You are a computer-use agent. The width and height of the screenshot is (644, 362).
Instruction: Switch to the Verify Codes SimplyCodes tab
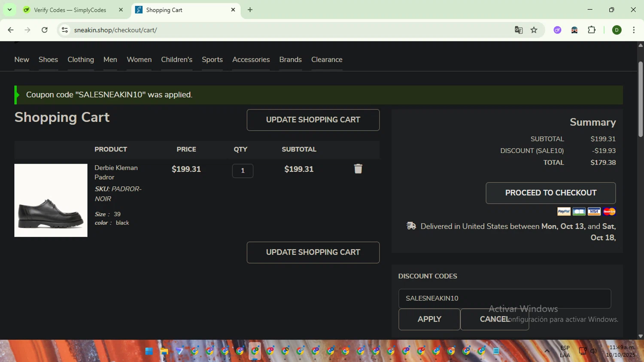[x=70, y=10]
